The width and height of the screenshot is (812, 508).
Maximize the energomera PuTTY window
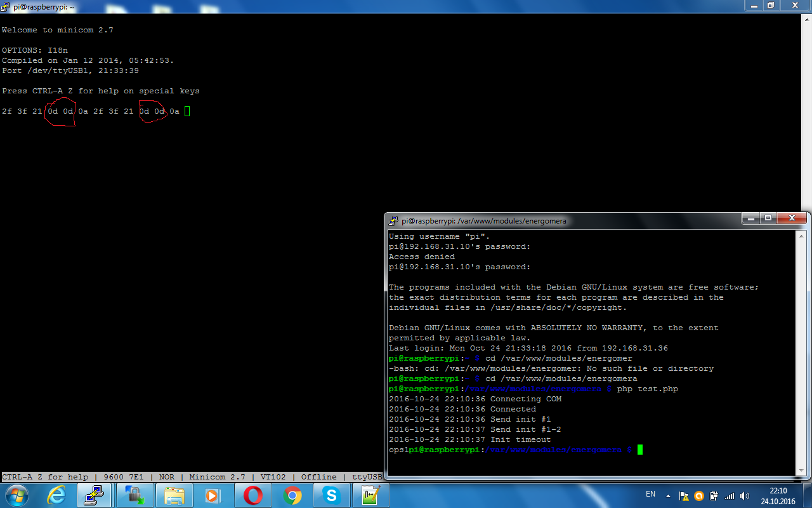point(768,218)
